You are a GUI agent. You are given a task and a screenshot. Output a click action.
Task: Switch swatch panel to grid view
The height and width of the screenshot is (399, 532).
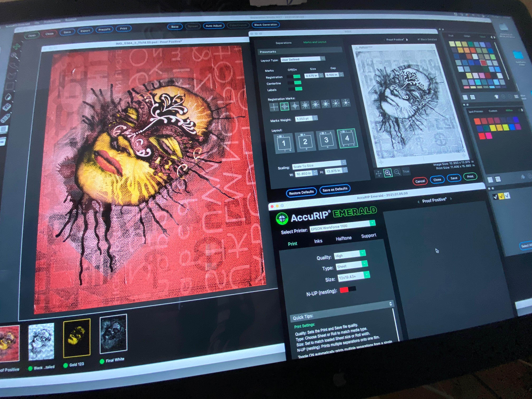click(x=472, y=97)
